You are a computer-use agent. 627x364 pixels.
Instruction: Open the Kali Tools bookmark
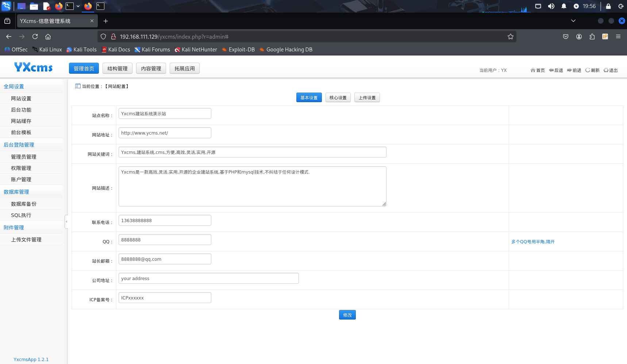point(81,50)
